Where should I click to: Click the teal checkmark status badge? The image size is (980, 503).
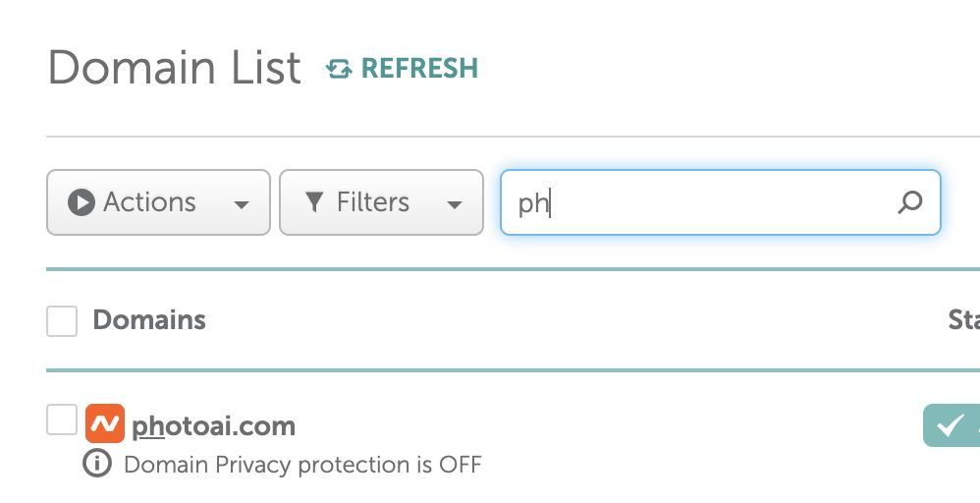coord(951,425)
